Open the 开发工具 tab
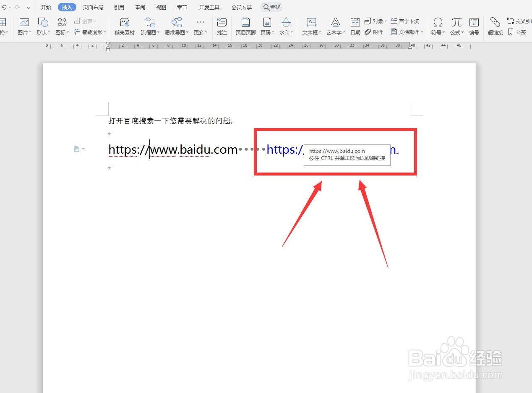 pos(209,7)
